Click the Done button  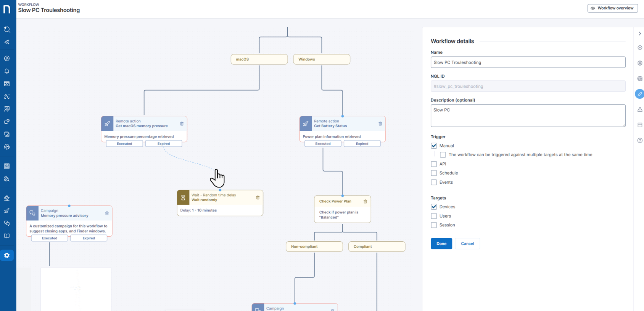(x=441, y=244)
